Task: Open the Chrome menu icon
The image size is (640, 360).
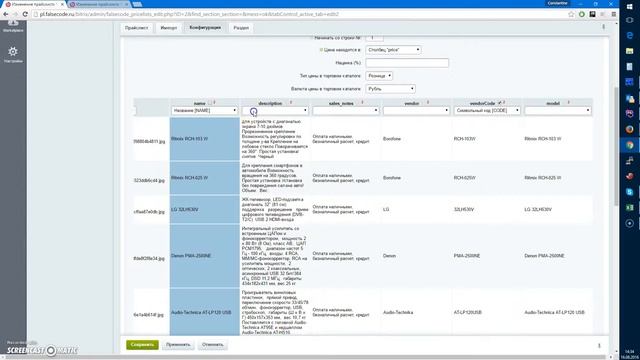Action: 613,14
